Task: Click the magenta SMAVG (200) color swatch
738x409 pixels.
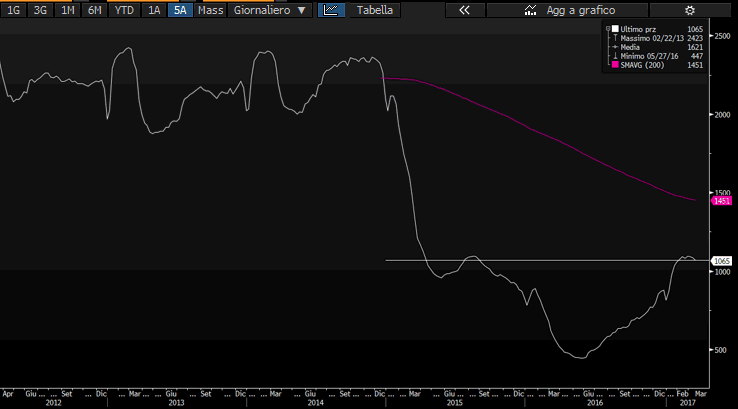Action: click(x=615, y=65)
